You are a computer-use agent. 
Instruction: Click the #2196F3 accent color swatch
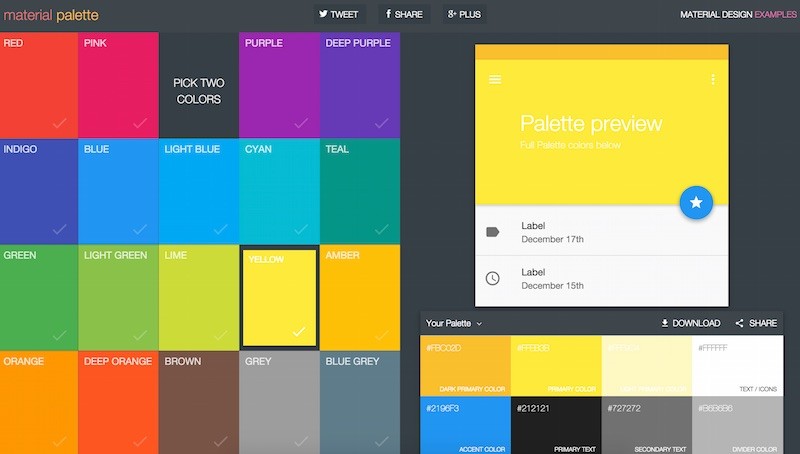pos(465,425)
